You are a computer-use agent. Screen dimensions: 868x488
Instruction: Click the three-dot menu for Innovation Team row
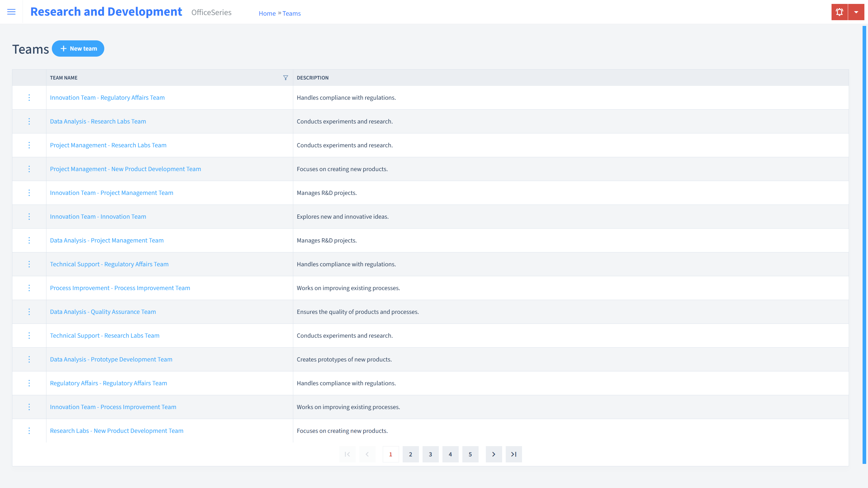click(29, 216)
